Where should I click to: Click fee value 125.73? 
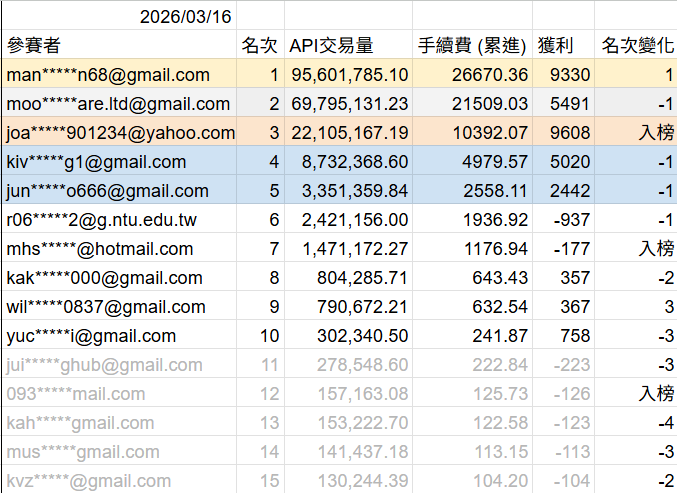point(500,394)
